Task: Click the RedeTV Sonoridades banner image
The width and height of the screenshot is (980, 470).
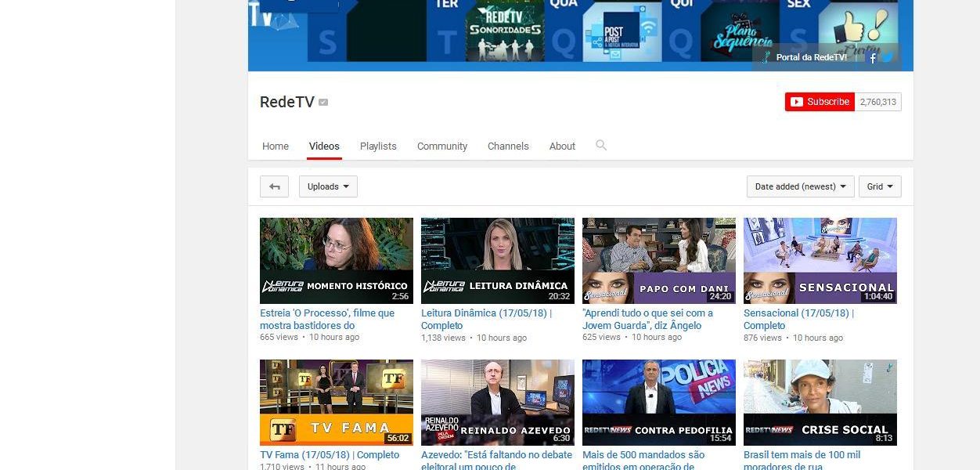Action: [x=504, y=31]
